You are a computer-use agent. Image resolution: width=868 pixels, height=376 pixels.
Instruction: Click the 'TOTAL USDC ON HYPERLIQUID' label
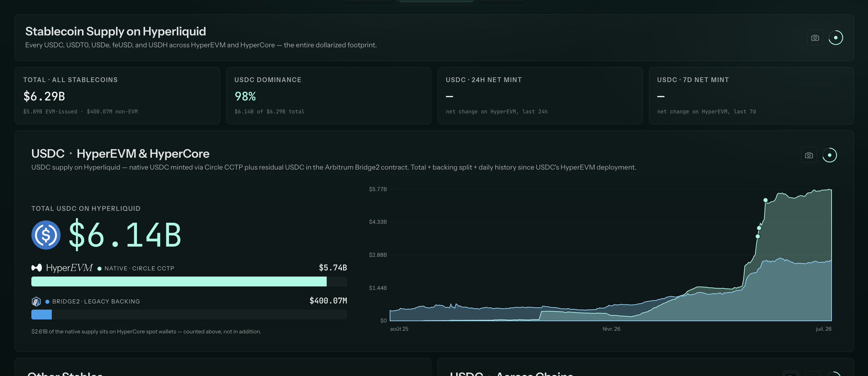click(x=86, y=209)
